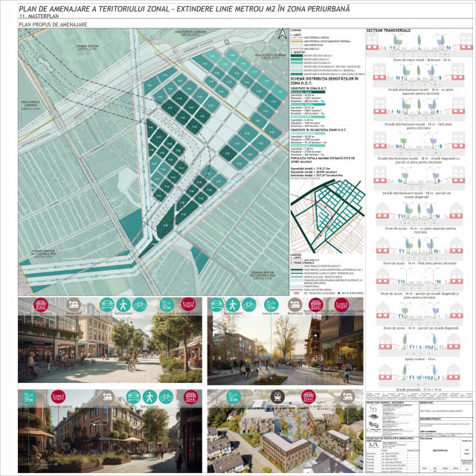The width and height of the screenshot is (476, 476).
Task: Click the red bench icon in the top-right plaza render
Action: tap(341, 305)
